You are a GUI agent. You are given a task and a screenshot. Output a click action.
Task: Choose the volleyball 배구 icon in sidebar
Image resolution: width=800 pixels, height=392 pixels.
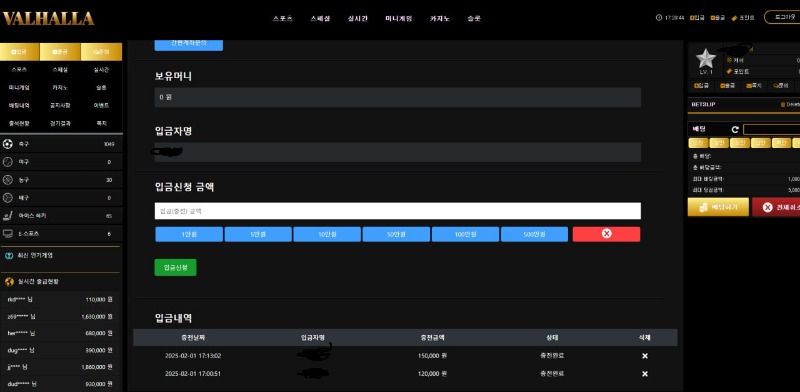coord(8,198)
